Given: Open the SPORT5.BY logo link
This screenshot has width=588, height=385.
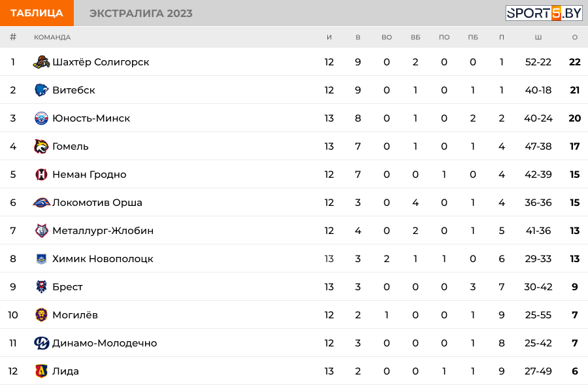Looking at the screenshot, I should 544,13.
